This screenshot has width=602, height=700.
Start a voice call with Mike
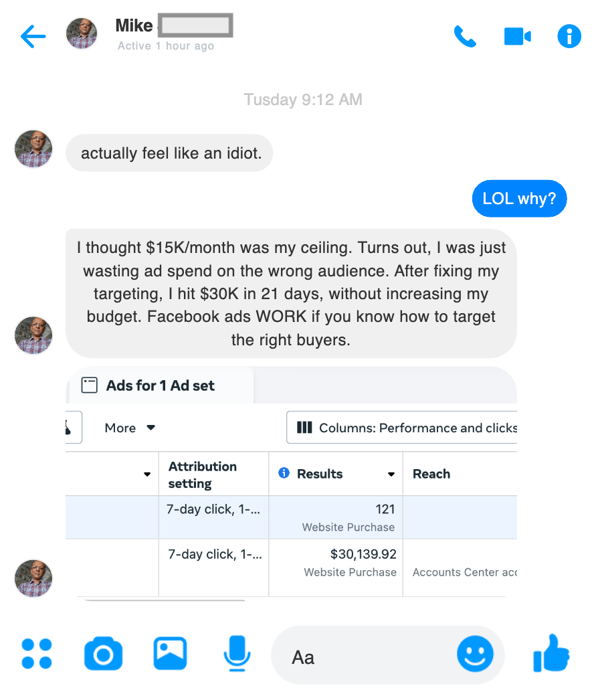click(465, 37)
